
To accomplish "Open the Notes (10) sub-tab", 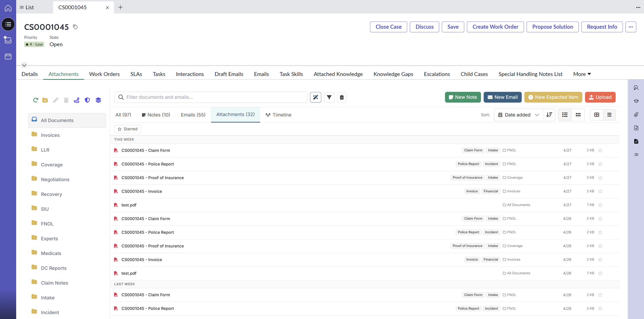I will coord(156,115).
